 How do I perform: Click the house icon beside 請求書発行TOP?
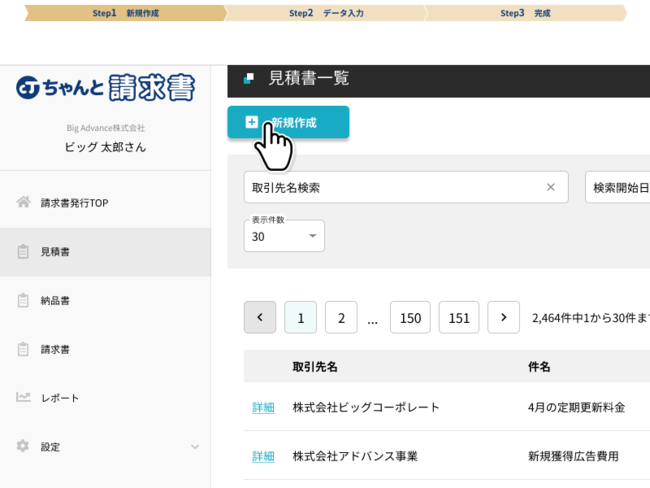pyautogui.click(x=23, y=202)
